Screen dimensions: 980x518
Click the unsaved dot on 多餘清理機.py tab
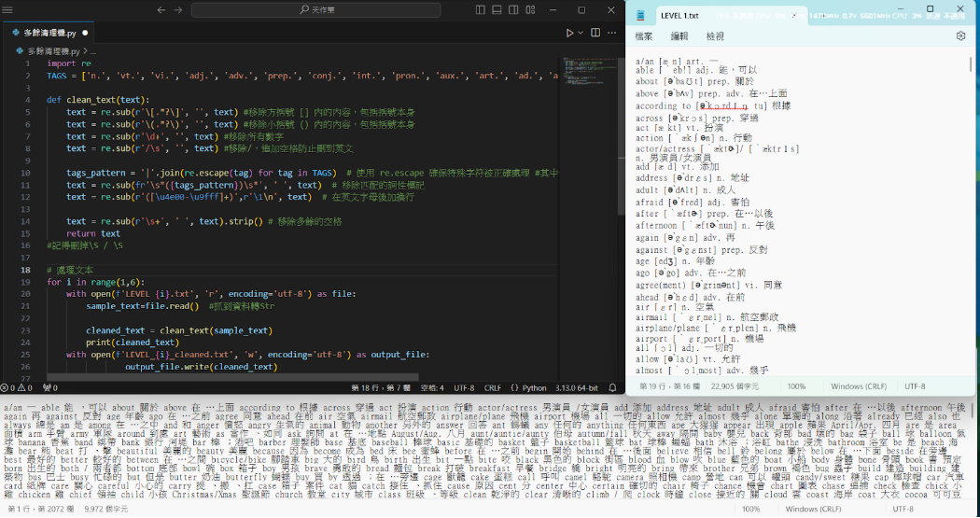pyautogui.click(x=84, y=33)
